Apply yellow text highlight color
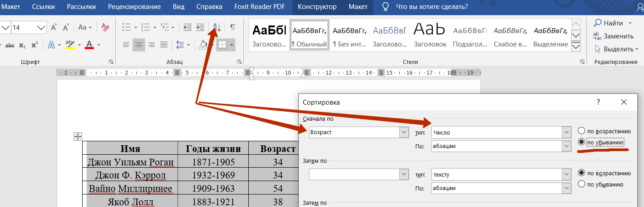 pyautogui.click(x=70, y=45)
